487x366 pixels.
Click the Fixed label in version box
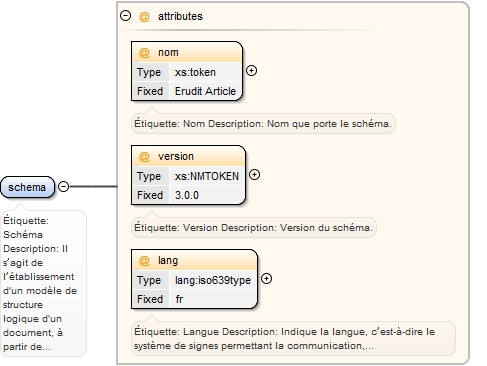[150, 195]
